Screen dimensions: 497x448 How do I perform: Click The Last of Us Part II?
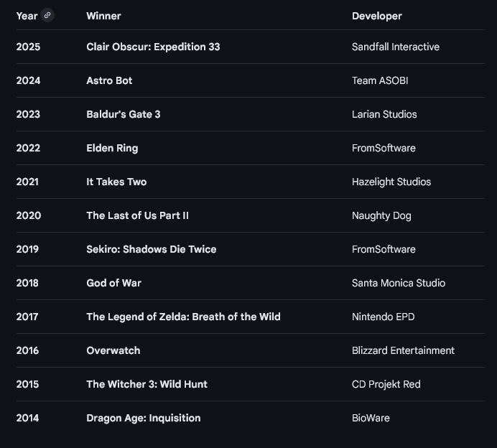(137, 215)
